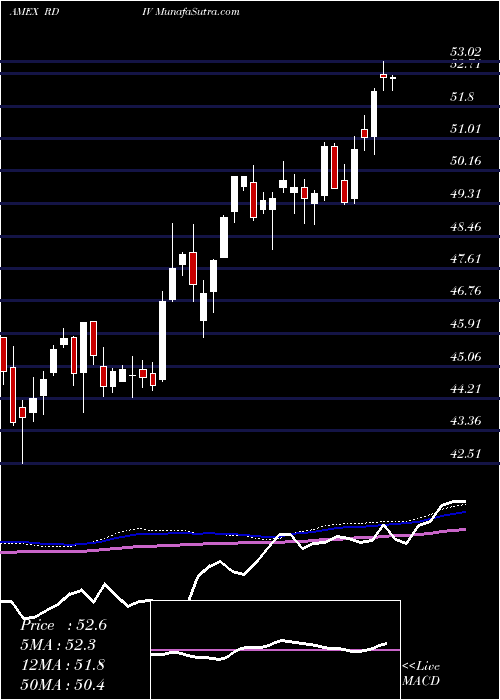
Task: Click the 46.76 price axis label
Action: point(468,291)
